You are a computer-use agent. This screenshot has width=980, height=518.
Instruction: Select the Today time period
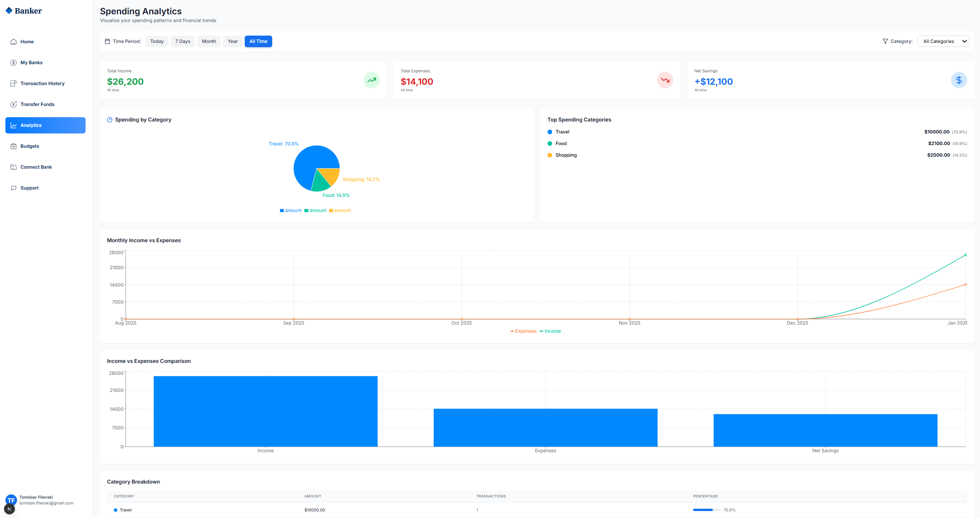[x=157, y=41]
